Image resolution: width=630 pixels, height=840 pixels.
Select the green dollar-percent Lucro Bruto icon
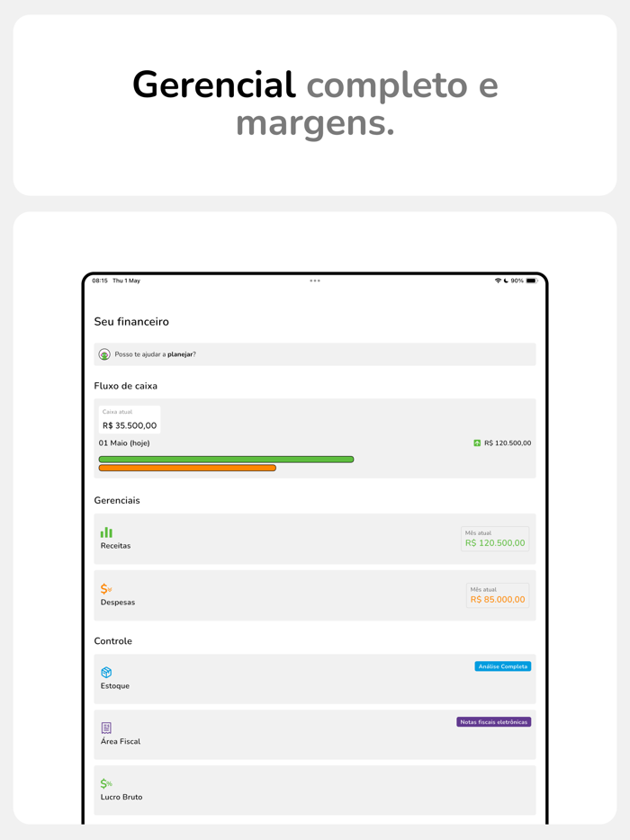click(108, 783)
